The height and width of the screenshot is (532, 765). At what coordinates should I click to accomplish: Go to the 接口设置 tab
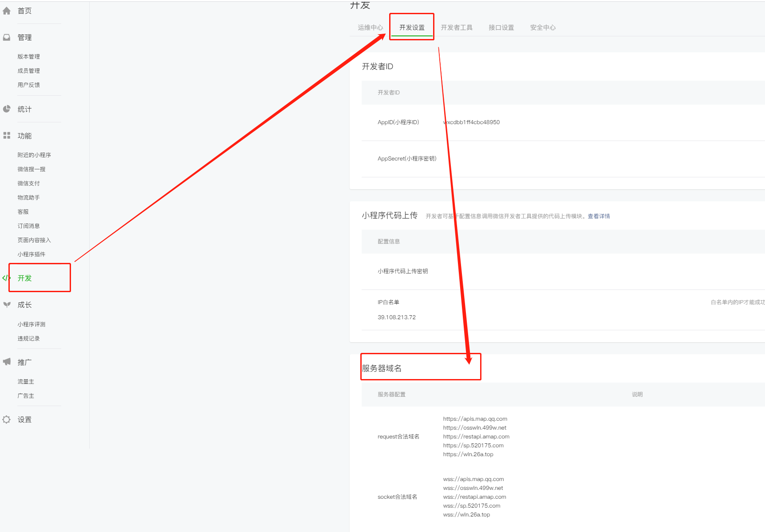pos(501,27)
